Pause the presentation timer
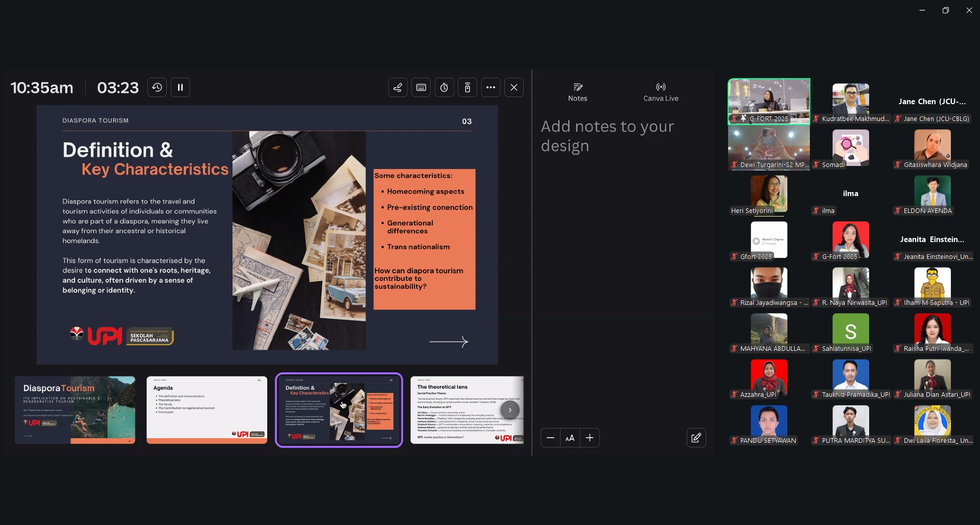Screen dimensions: 980x525 tap(180, 87)
